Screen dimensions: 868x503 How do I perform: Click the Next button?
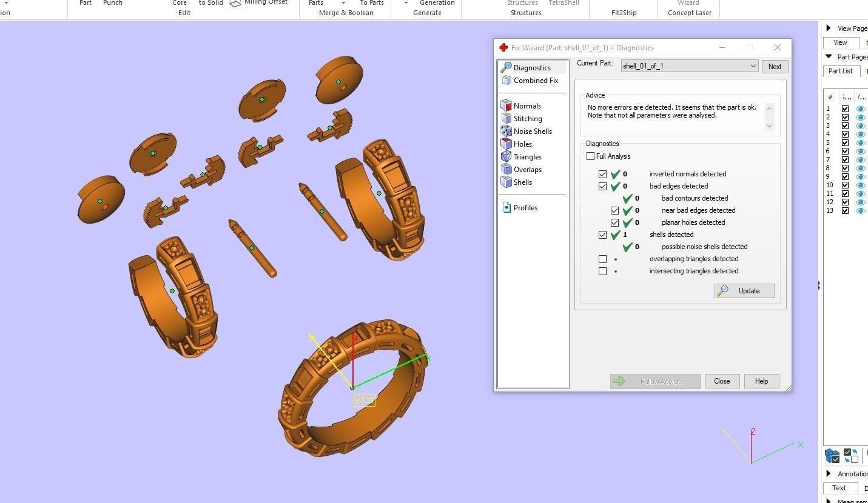pos(775,67)
